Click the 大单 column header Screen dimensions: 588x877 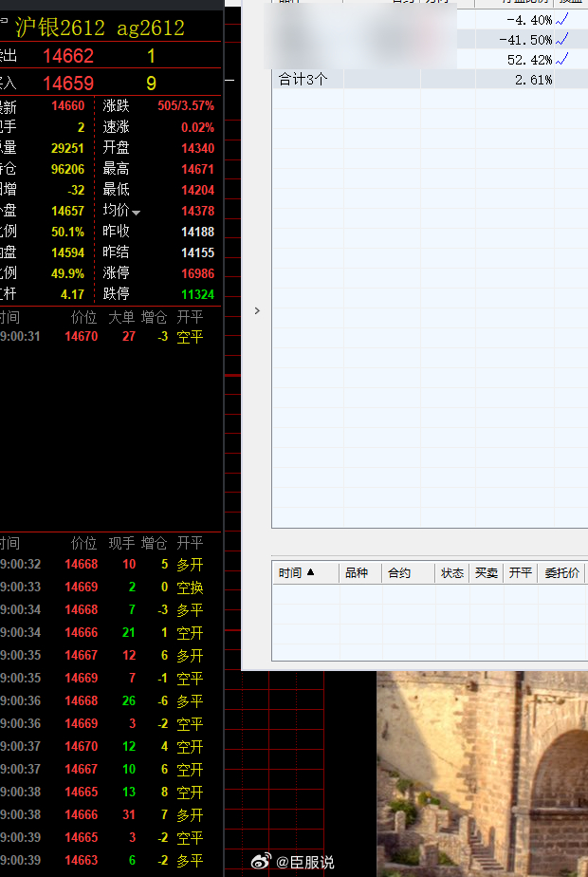121,318
